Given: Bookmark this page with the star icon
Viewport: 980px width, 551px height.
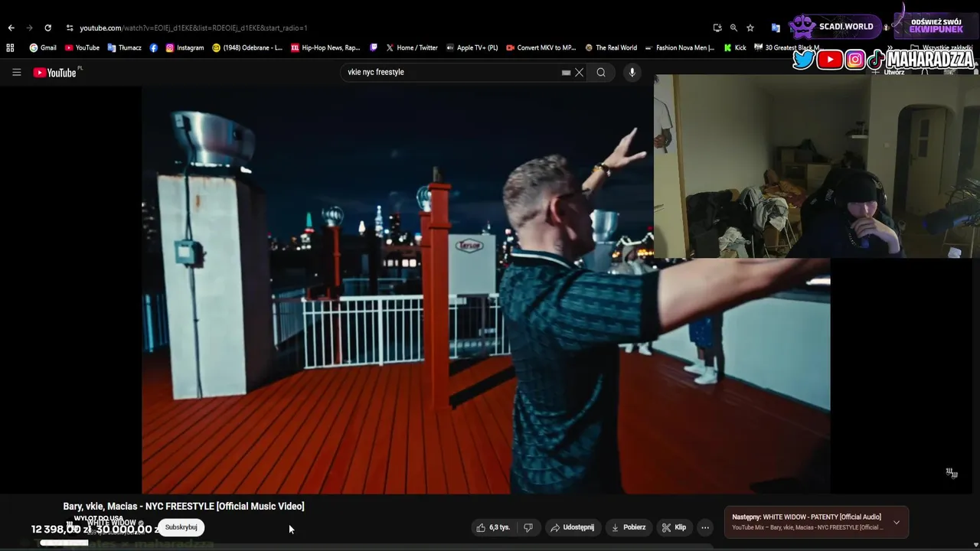Looking at the screenshot, I should click(x=750, y=28).
